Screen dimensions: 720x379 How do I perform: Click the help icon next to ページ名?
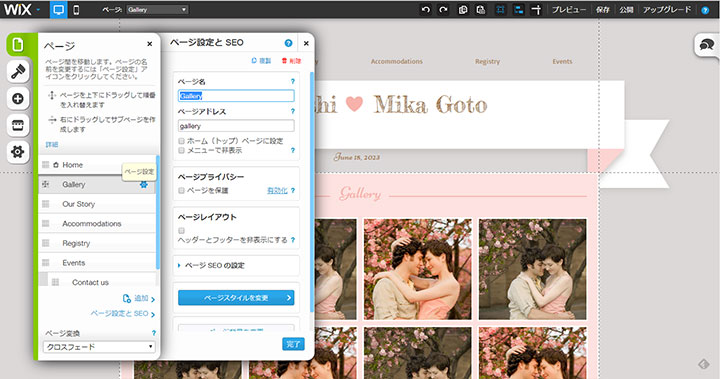click(292, 81)
